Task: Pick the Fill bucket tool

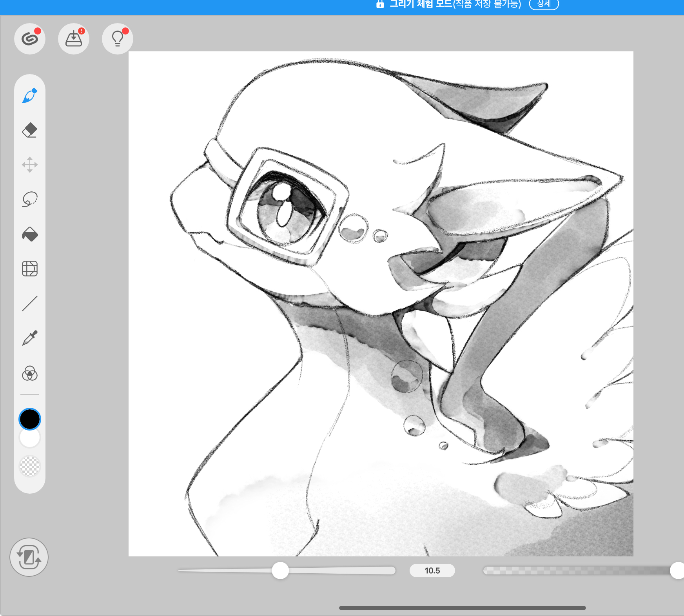Action: click(30, 234)
